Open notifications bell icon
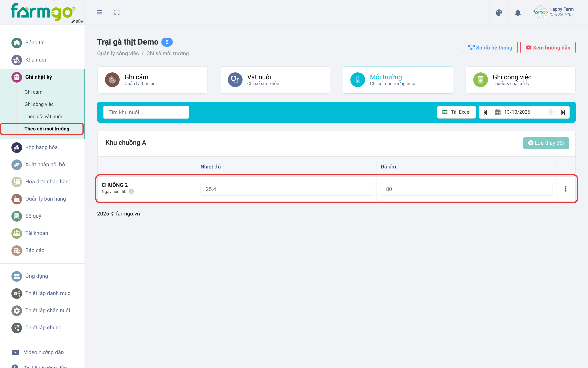 point(518,12)
